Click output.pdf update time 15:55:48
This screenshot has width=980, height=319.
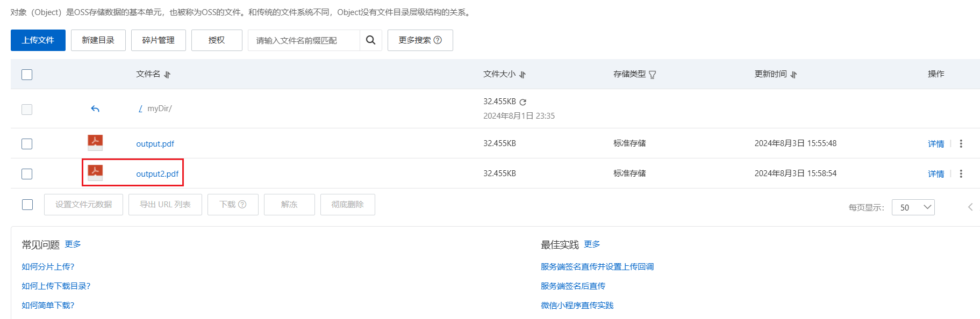[795, 143]
